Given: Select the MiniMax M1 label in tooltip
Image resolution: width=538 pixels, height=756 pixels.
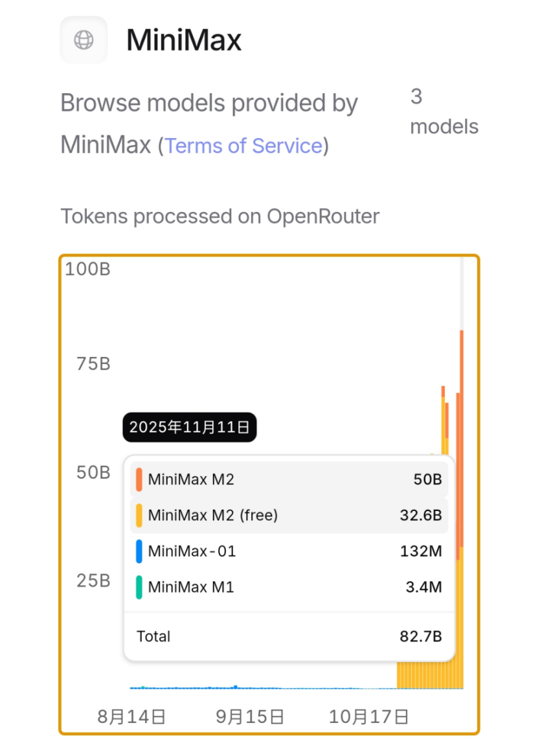Looking at the screenshot, I should click(x=191, y=588).
